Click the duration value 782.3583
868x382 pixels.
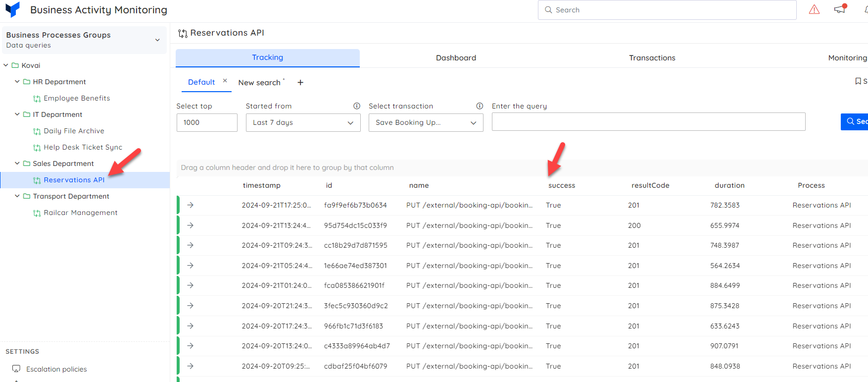(x=725, y=205)
